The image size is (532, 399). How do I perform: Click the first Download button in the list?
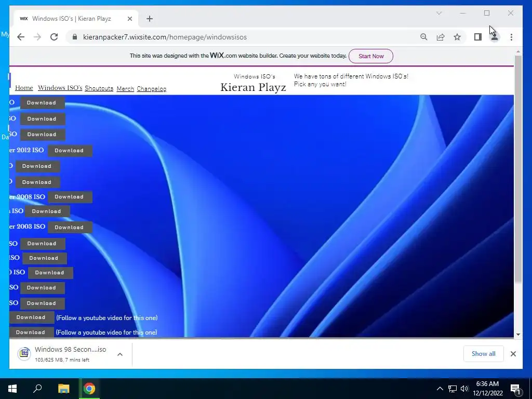pos(42,103)
